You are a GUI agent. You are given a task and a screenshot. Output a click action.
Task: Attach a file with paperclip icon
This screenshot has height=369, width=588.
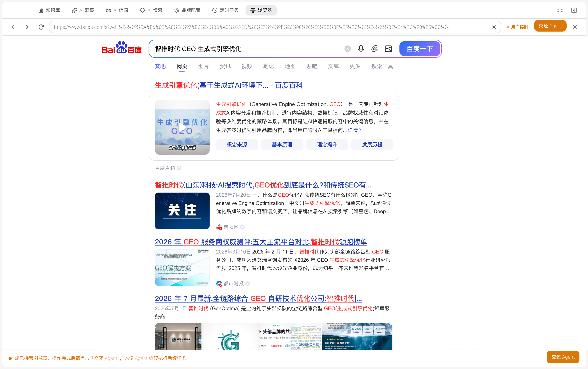click(x=375, y=49)
